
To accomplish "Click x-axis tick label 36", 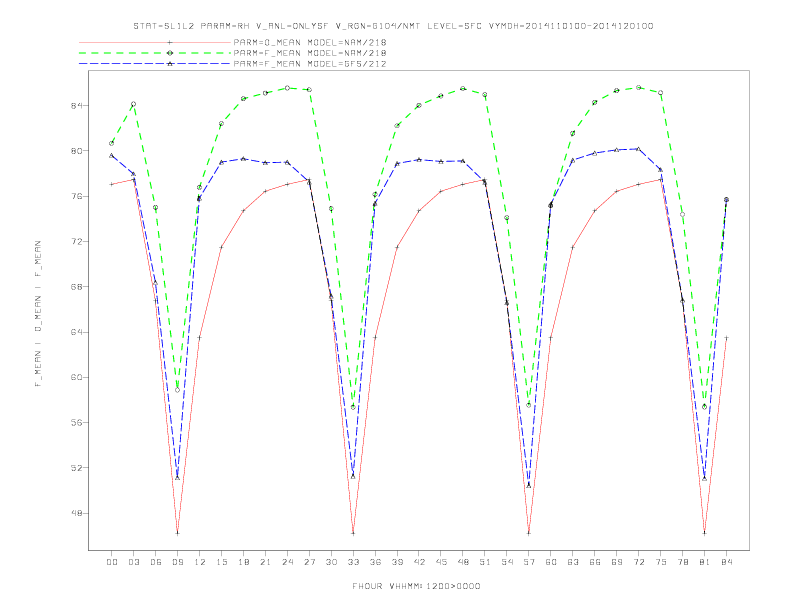I will (x=375, y=562).
